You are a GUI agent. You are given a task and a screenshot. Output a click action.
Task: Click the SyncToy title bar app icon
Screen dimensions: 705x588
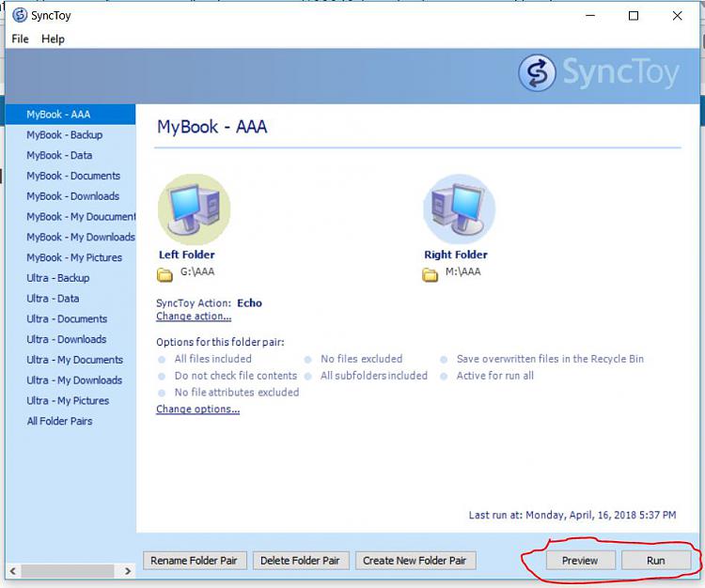20,15
